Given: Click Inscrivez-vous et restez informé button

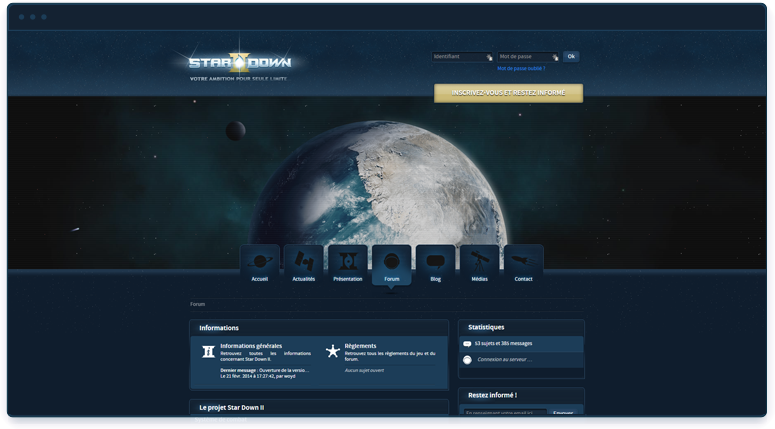Looking at the screenshot, I should 508,93.
